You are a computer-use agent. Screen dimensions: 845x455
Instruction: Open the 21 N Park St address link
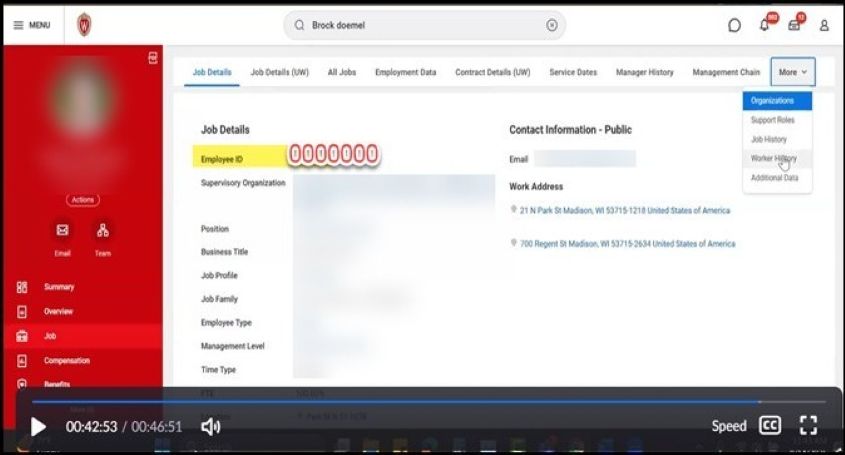pos(624,211)
